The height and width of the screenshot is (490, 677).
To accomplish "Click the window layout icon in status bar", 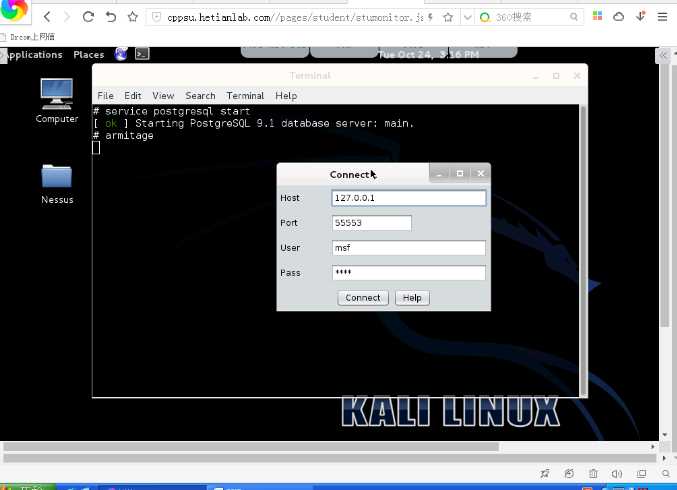I will (641, 474).
